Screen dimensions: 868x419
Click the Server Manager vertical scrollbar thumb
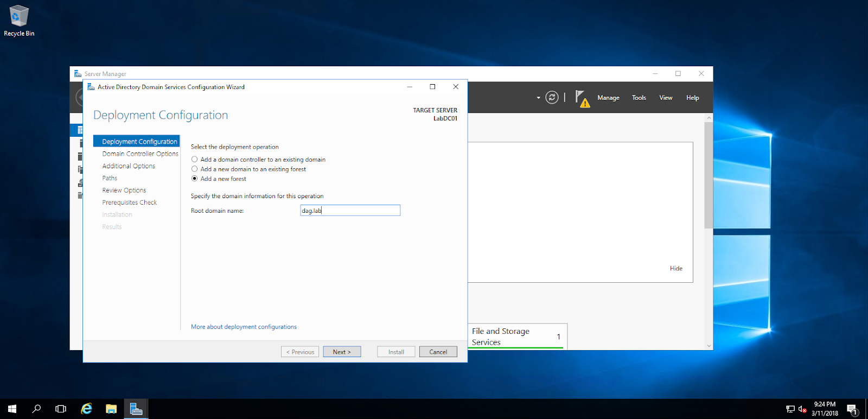[x=709, y=175]
